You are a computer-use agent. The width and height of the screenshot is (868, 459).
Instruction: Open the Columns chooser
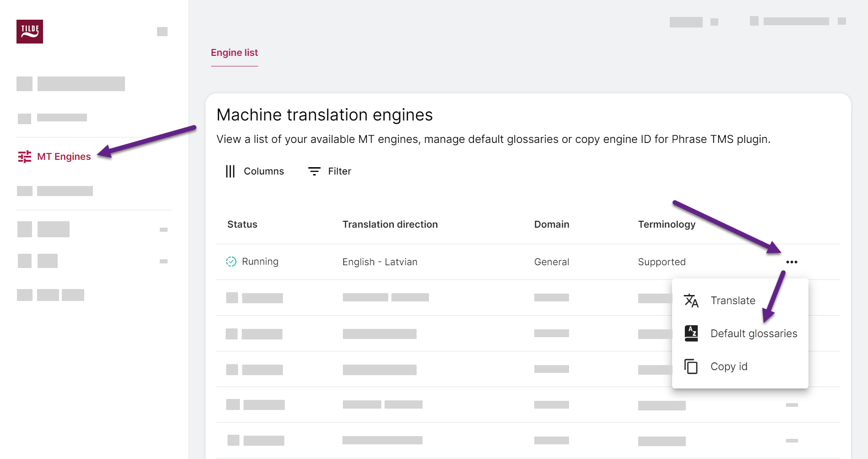tap(255, 171)
